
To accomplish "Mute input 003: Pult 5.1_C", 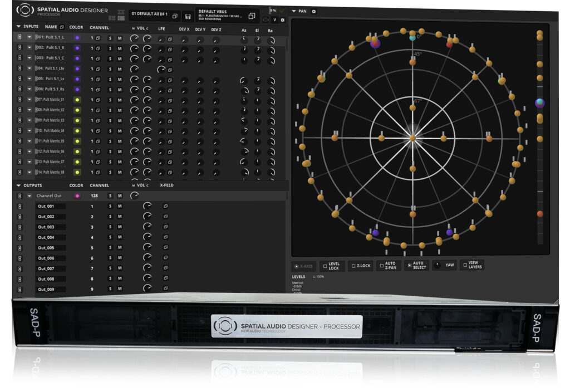I will point(120,58).
